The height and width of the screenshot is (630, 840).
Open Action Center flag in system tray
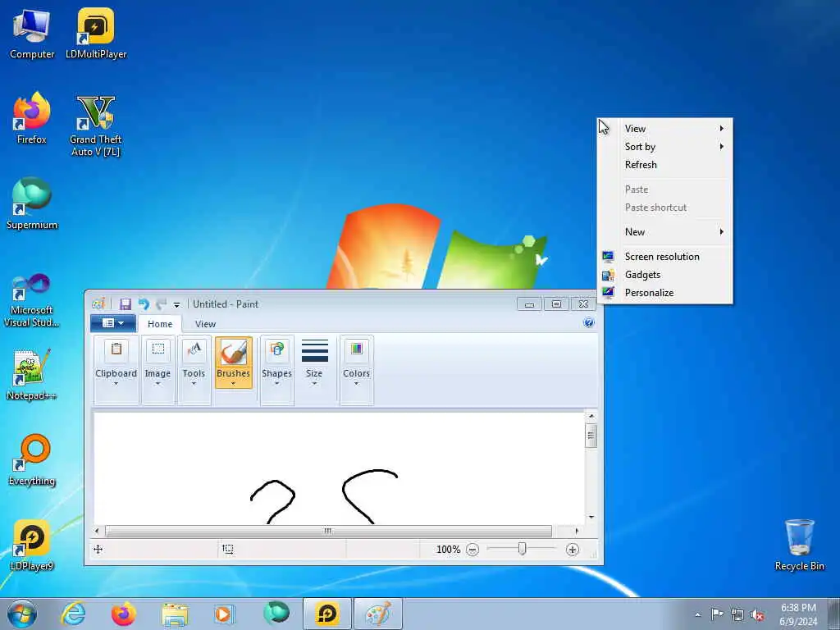coord(717,614)
